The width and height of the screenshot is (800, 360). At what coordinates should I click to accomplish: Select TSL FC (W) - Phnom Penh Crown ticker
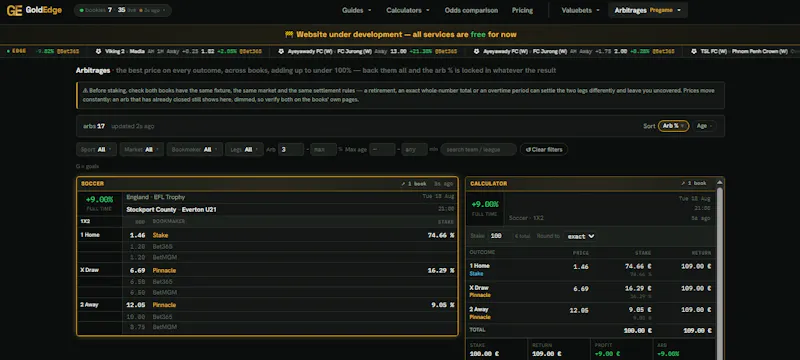(744, 51)
